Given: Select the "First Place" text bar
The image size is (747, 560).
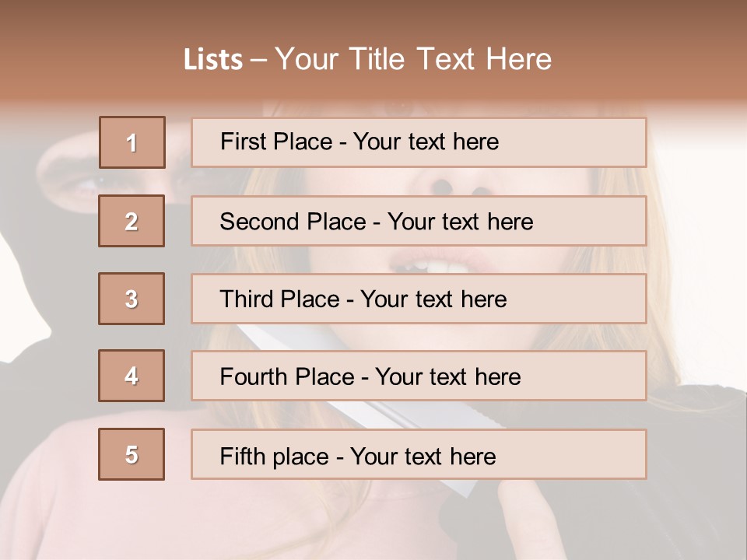Looking at the screenshot, I should point(419,142).
